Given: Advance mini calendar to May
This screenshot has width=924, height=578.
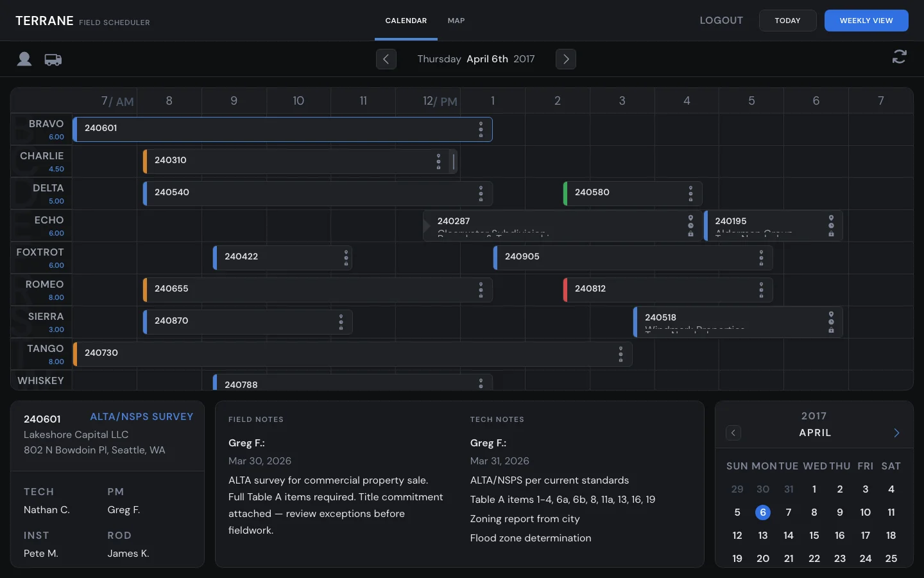Looking at the screenshot, I should point(896,433).
